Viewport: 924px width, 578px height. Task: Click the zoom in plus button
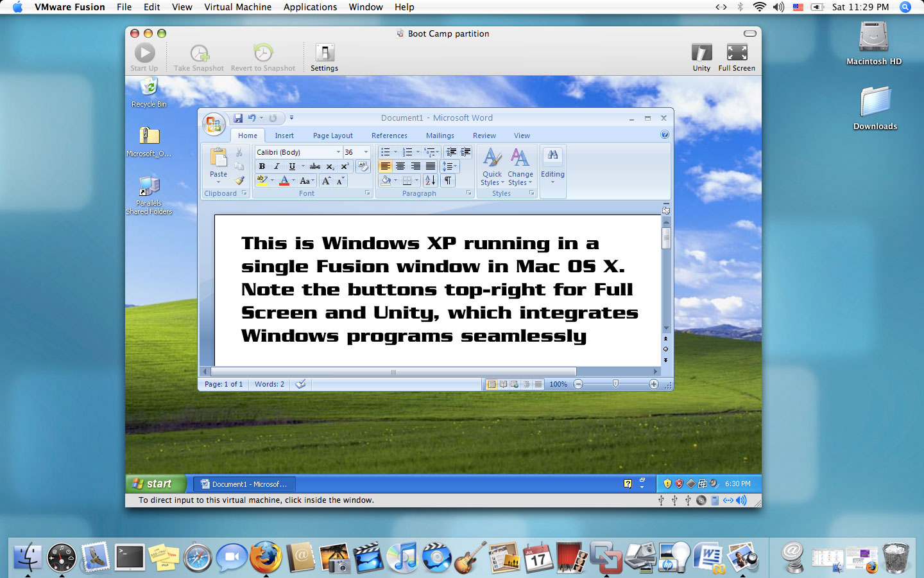653,384
